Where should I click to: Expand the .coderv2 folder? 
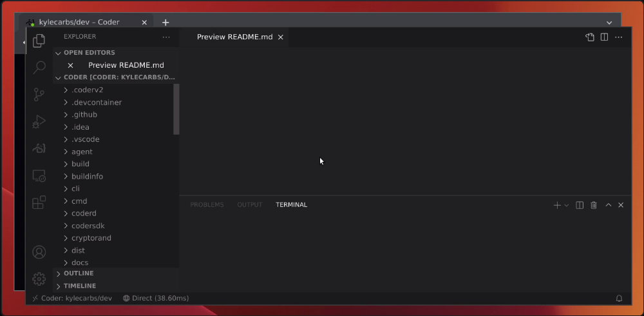pyautogui.click(x=114, y=90)
